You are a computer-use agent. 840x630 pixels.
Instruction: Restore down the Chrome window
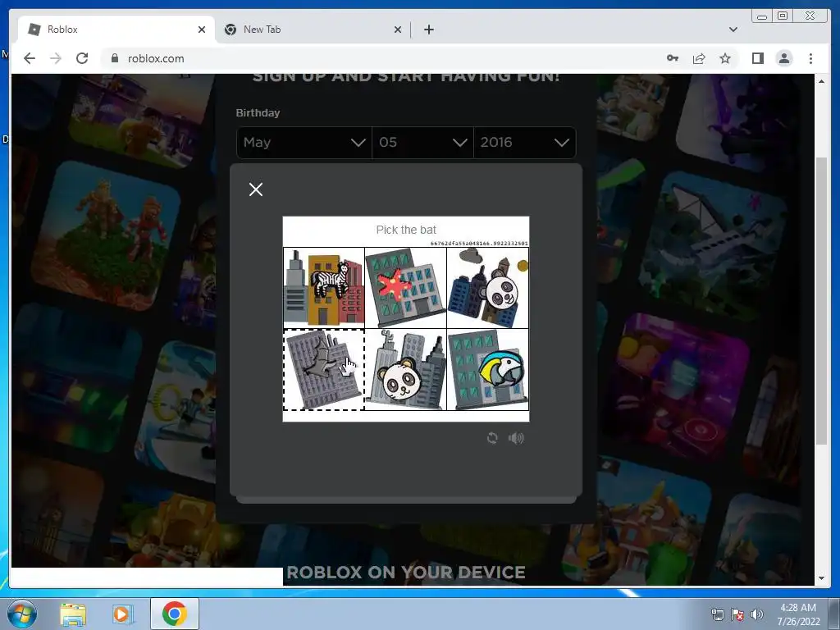783,16
